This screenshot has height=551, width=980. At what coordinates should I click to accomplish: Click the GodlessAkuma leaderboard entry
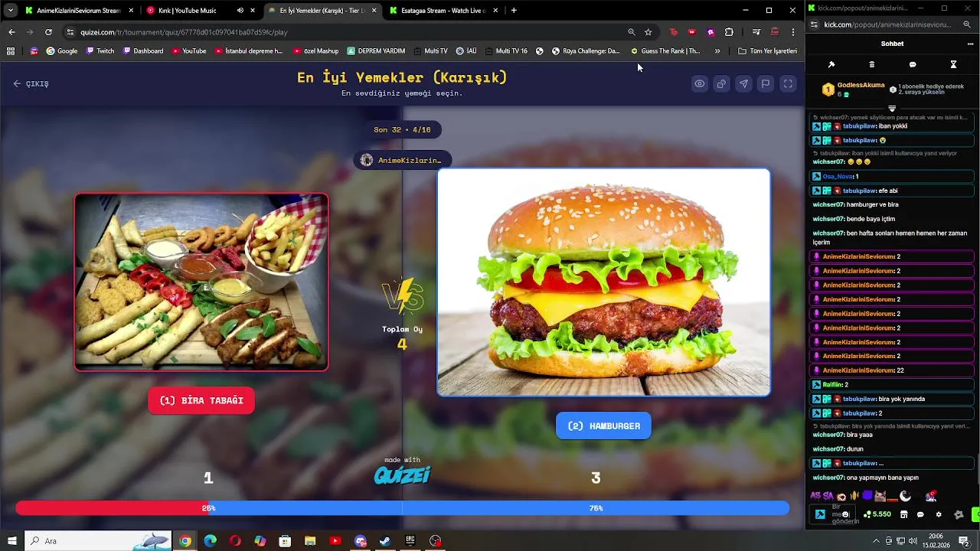pos(853,90)
